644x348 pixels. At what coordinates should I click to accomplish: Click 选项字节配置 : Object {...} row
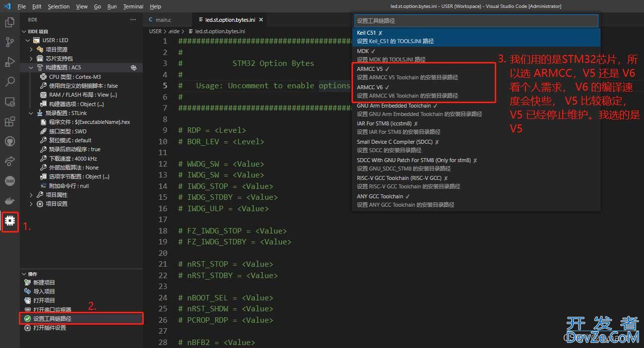(x=82, y=176)
